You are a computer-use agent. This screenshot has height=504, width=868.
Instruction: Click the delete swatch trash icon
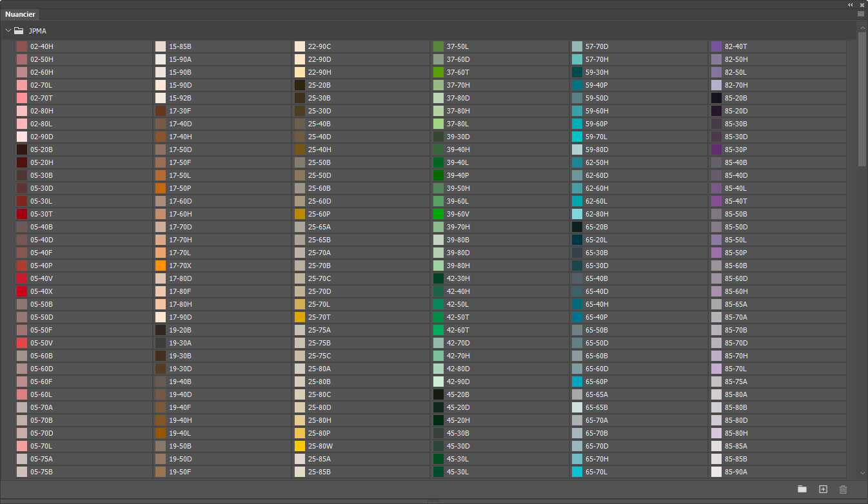coord(843,489)
